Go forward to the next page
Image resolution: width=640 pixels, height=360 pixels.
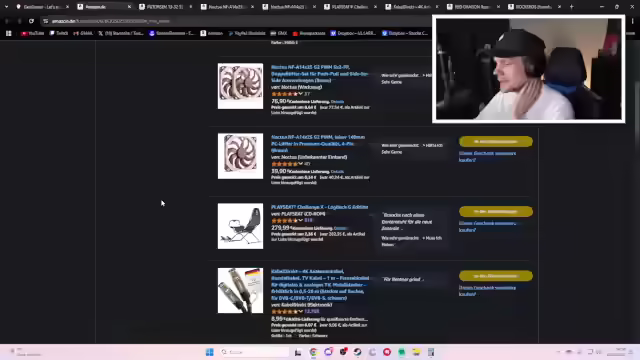pos(19,21)
